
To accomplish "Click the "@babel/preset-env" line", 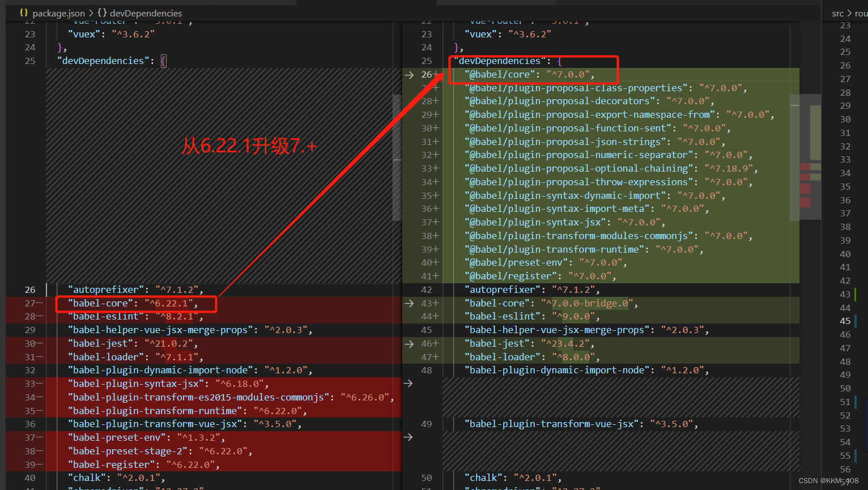I will pos(546,262).
